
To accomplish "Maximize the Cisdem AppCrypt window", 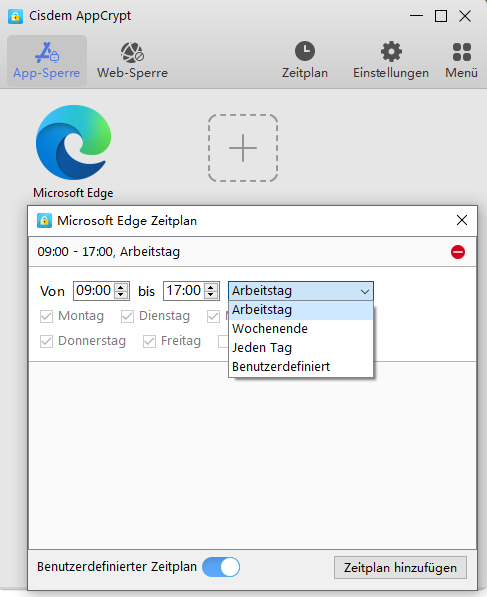I will pyautogui.click(x=441, y=16).
